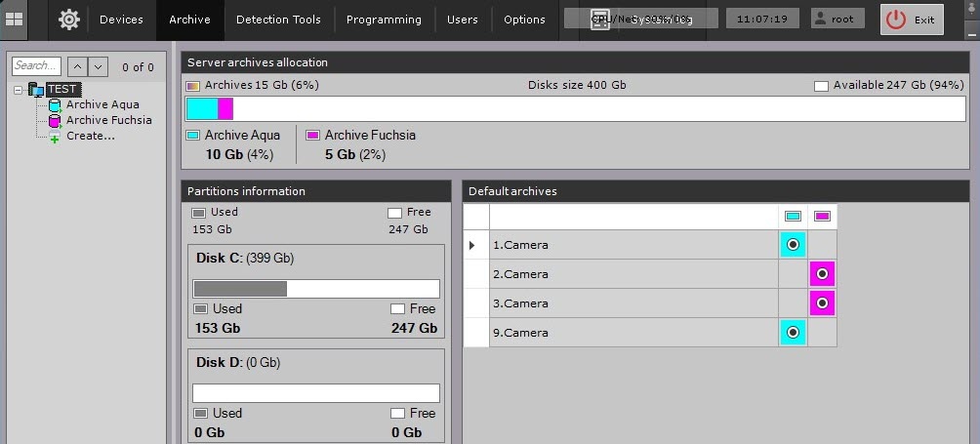
Task: Click the green plus Create icon
Action: pyautogui.click(x=55, y=137)
